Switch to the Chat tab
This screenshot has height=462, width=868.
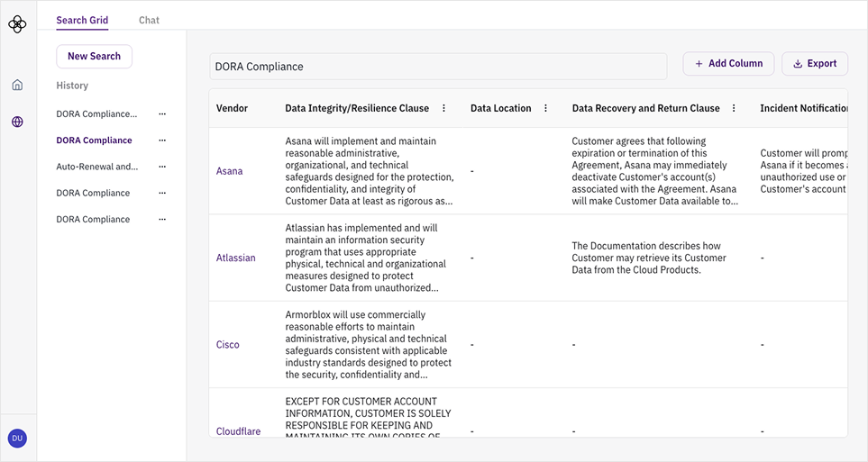[x=149, y=20]
